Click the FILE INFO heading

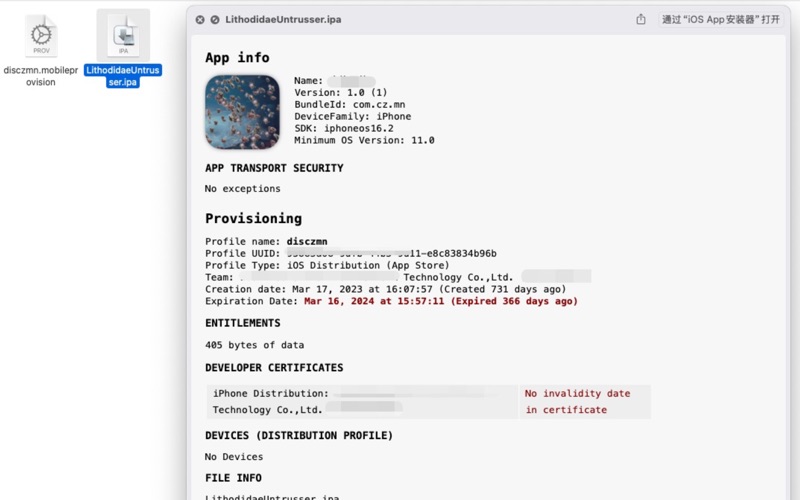click(x=235, y=478)
